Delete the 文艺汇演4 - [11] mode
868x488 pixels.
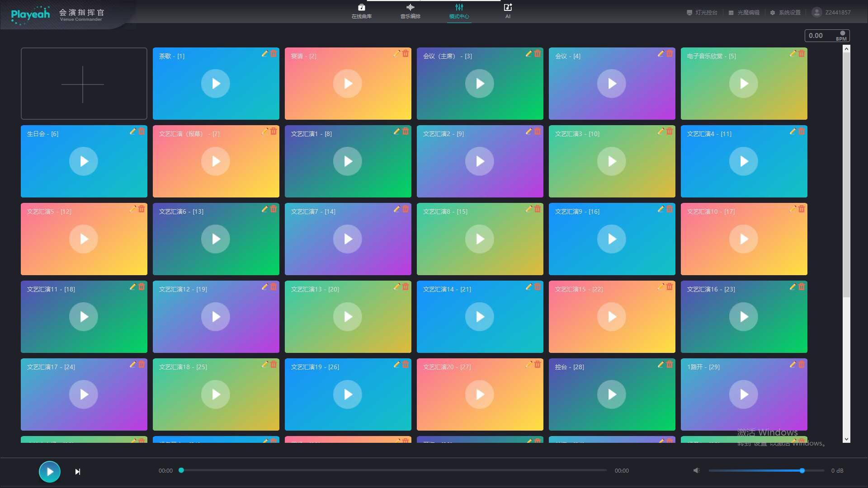[802, 131]
